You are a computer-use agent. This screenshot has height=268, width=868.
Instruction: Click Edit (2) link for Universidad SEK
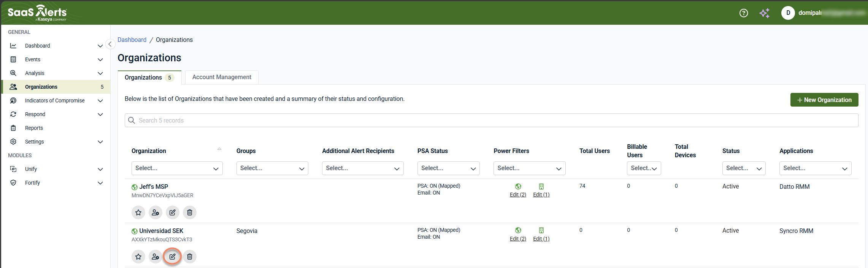tap(518, 239)
